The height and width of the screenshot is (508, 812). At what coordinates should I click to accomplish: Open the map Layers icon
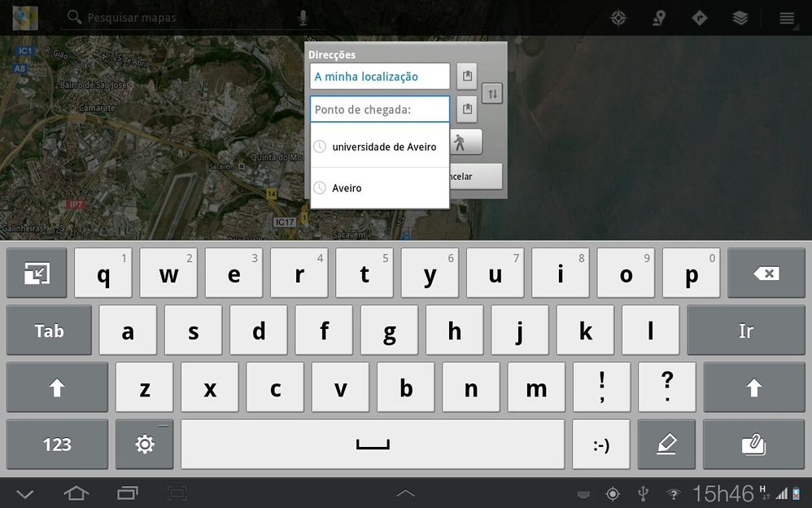[740, 18]
